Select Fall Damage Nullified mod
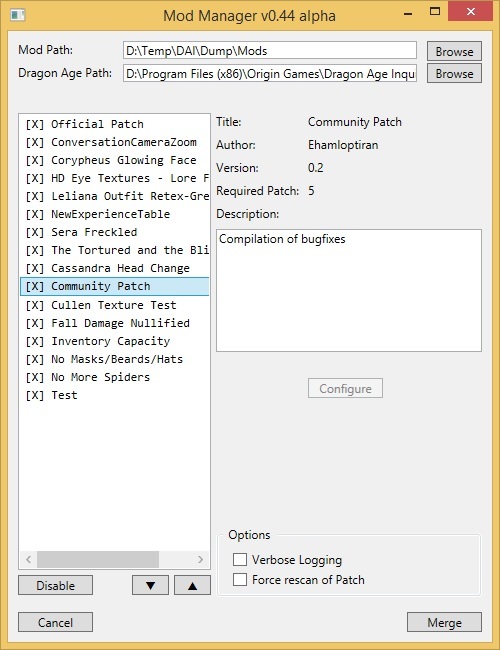This screenshot has width=500, height=650. tap(114, 323)
